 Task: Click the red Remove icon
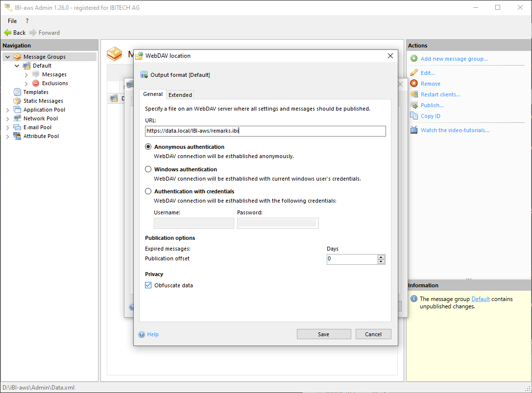point(414,84)
